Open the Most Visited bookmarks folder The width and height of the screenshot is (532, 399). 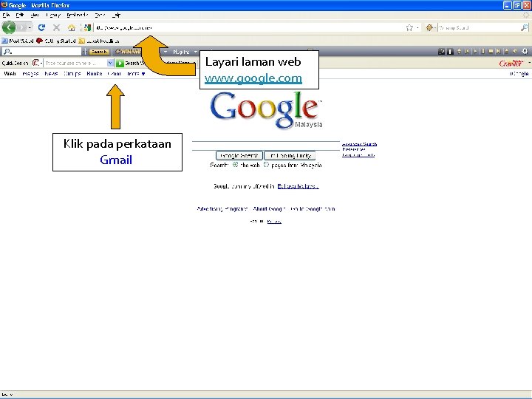[x=17, y=41]
